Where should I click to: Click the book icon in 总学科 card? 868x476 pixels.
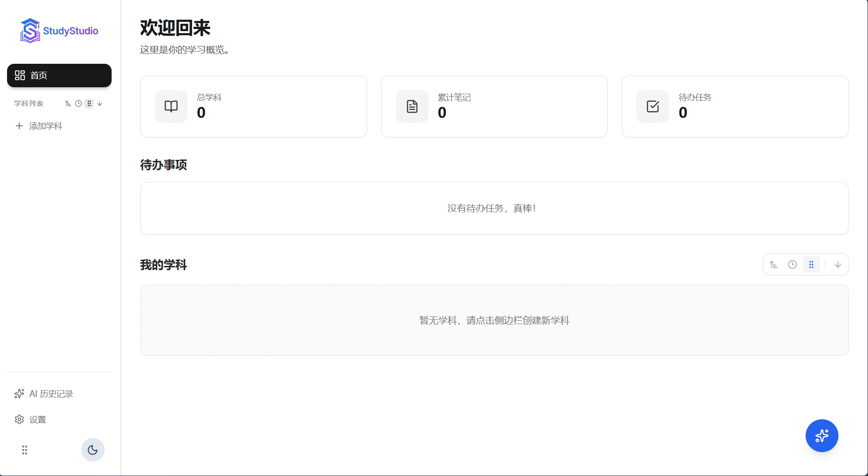[x=171, y=106]
